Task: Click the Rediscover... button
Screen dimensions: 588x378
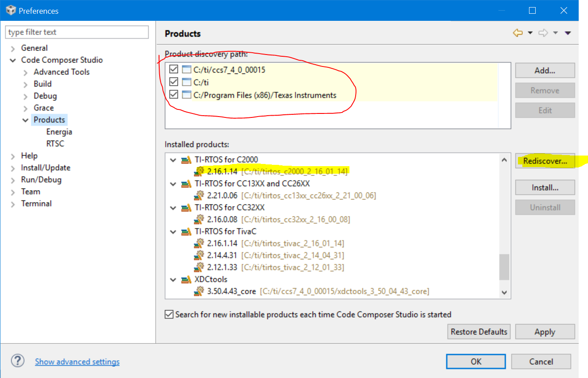Action: pos(545,161)
